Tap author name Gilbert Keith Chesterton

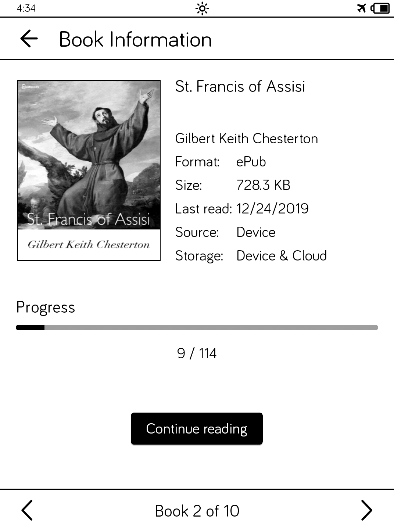(x=246, y=139)
